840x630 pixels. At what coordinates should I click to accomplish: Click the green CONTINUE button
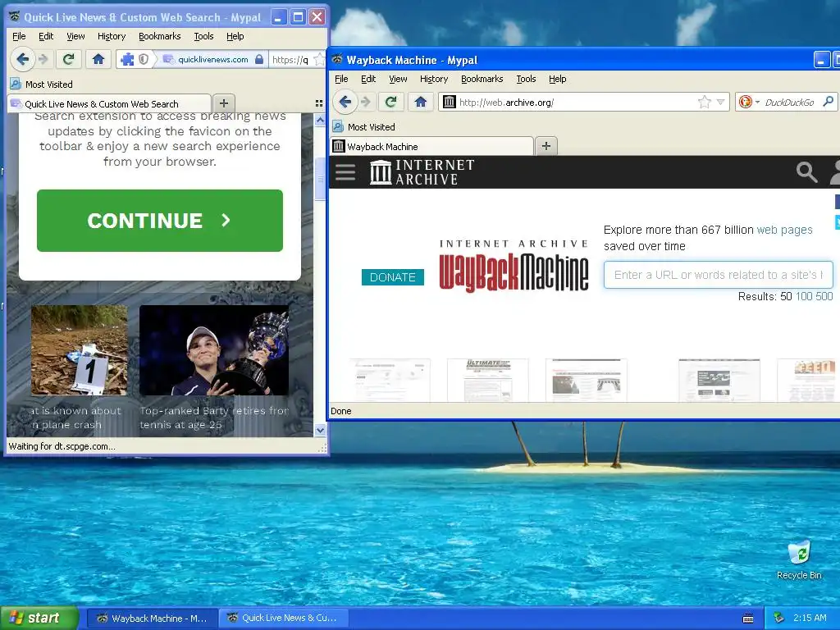pos(160,220)
